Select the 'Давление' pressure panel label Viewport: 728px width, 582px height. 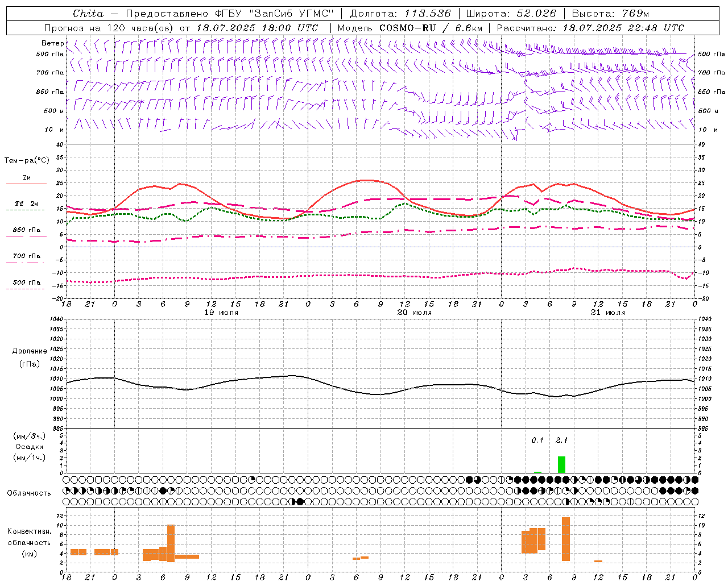coord(30,351)
